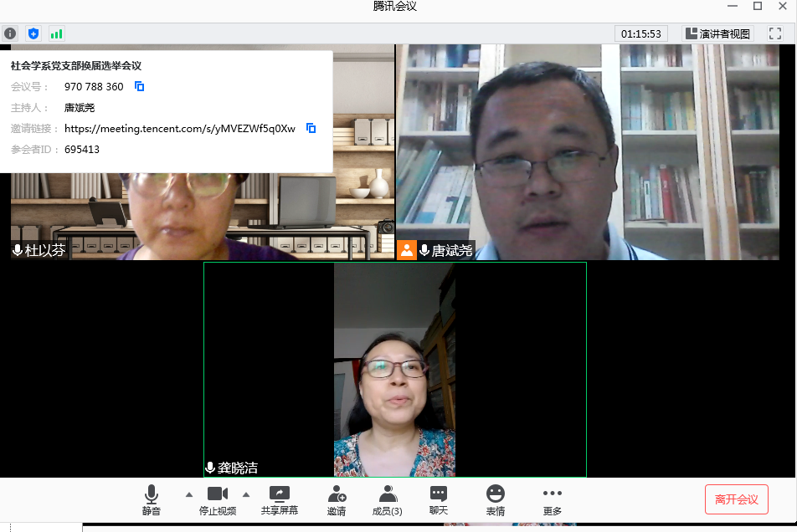The image size is (797, 532).
Task: Click the blue security shield icon
Action: [33, 33]
